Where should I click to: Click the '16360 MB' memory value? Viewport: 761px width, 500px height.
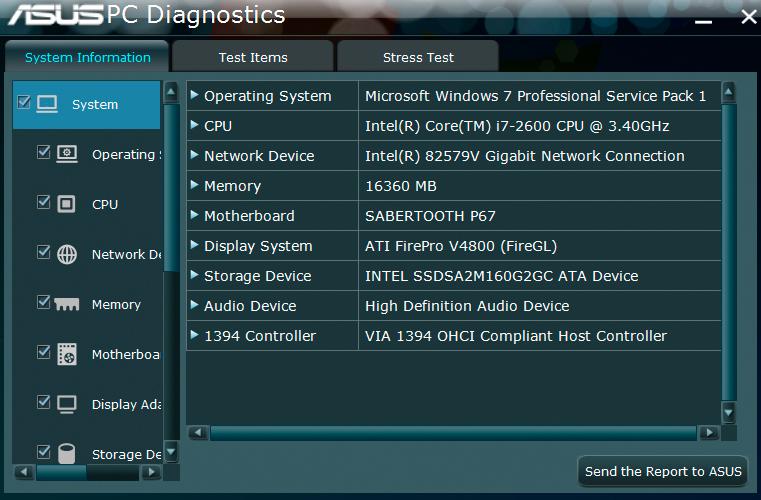click(400, 186)
